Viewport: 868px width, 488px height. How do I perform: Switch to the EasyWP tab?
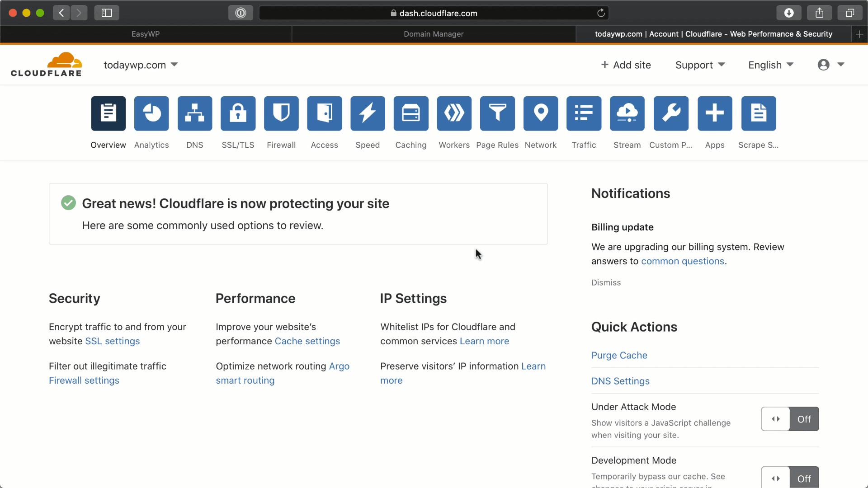[146, 34]
